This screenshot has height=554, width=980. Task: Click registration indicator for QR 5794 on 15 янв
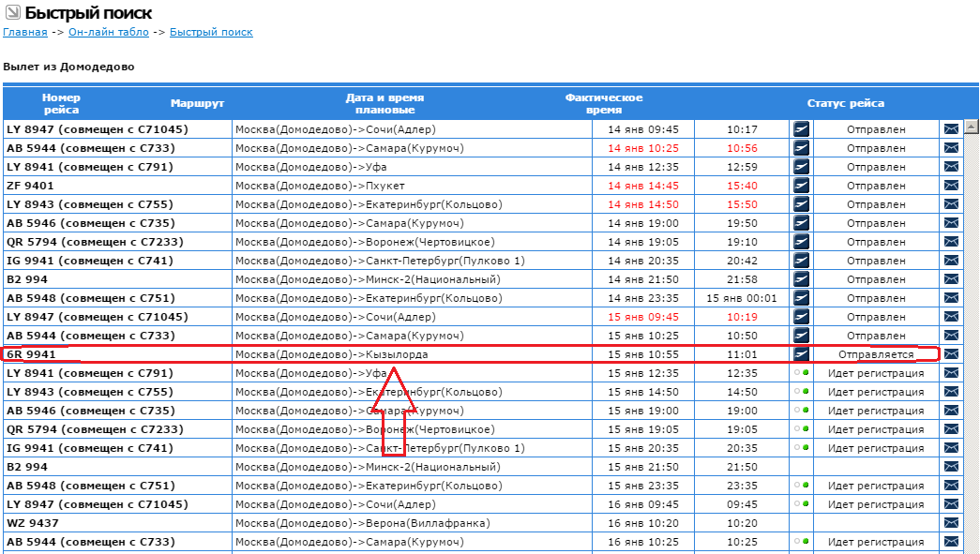point(801,429)
